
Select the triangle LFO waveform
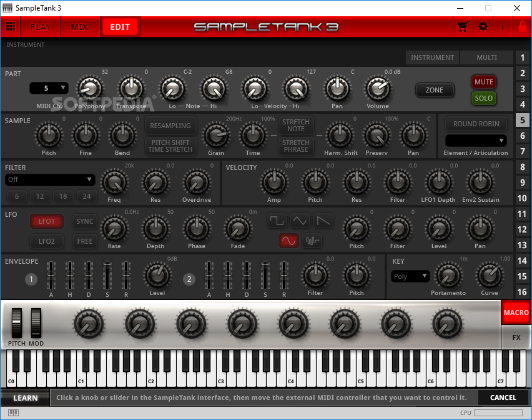(x=300, y=221)
